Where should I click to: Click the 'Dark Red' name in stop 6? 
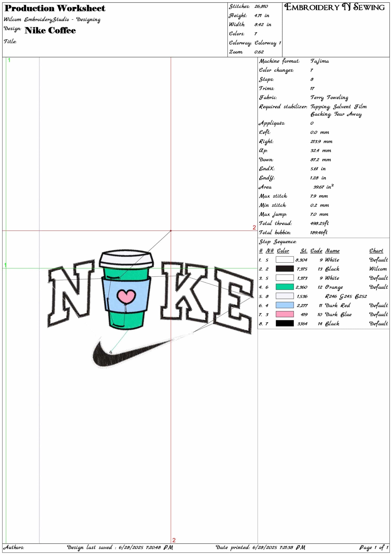tap(337, 305)
